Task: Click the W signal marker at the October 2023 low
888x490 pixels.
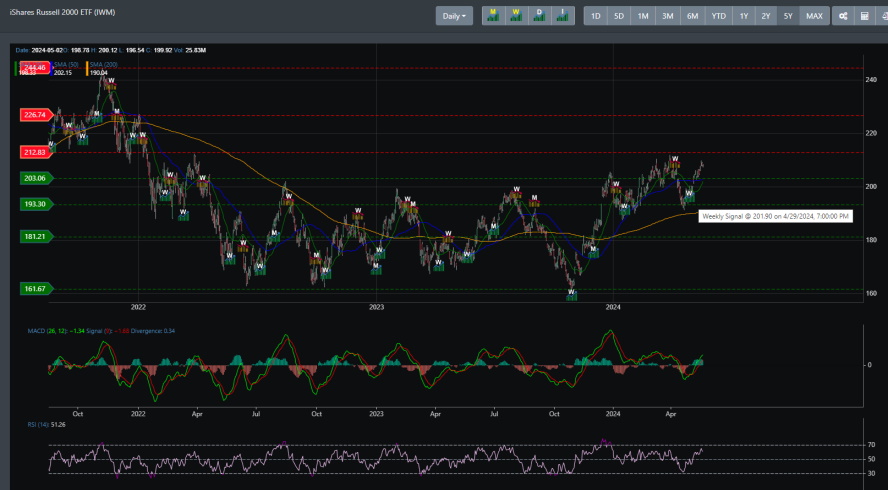Action: [x=571, y=294]
